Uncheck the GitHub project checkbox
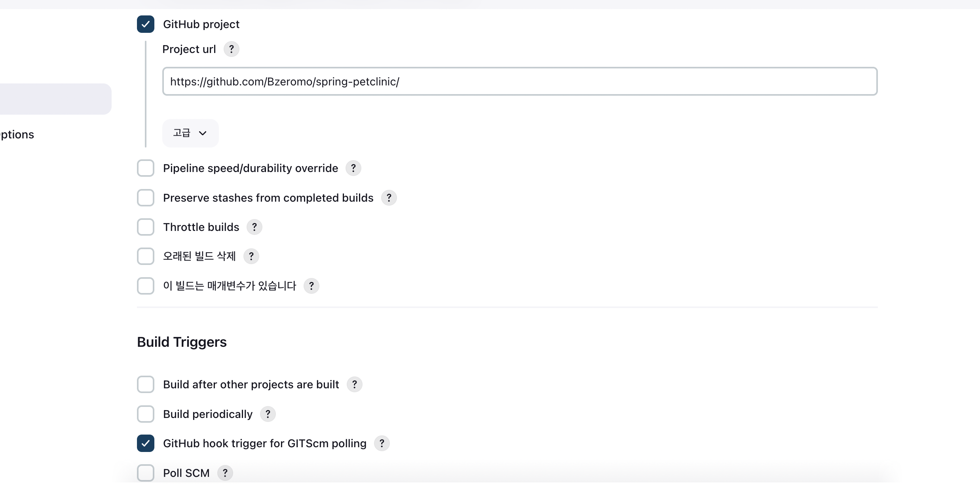The image size is (980, 484). [x=146, y=24]
